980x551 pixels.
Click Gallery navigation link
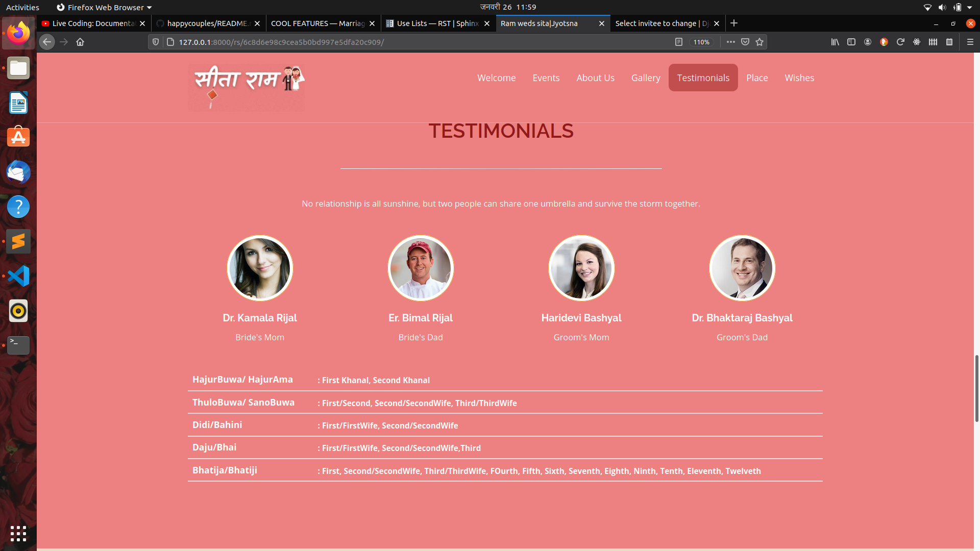pyautogui.click(x=646, y=78)
